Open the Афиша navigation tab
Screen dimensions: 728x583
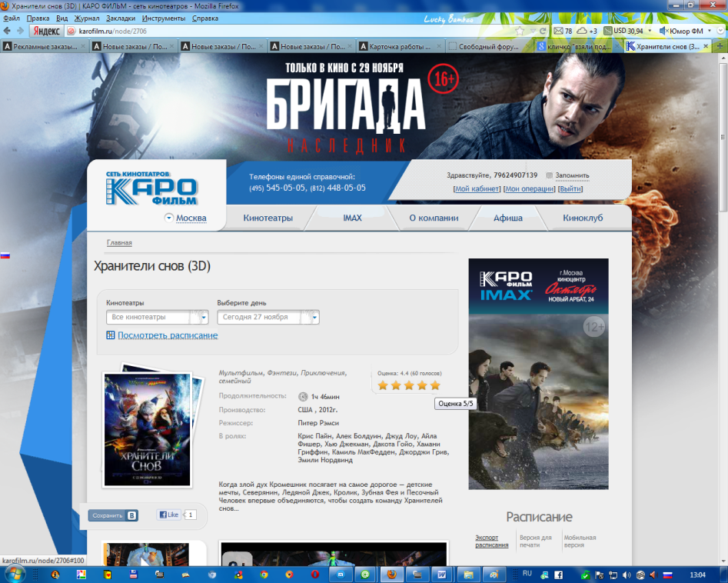tap(507, 218)
